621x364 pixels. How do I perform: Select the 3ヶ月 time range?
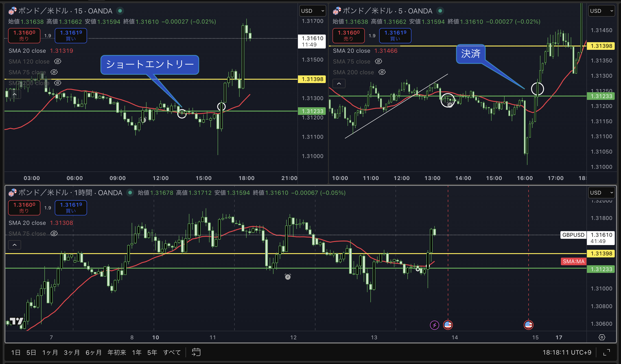click(72, 352)
